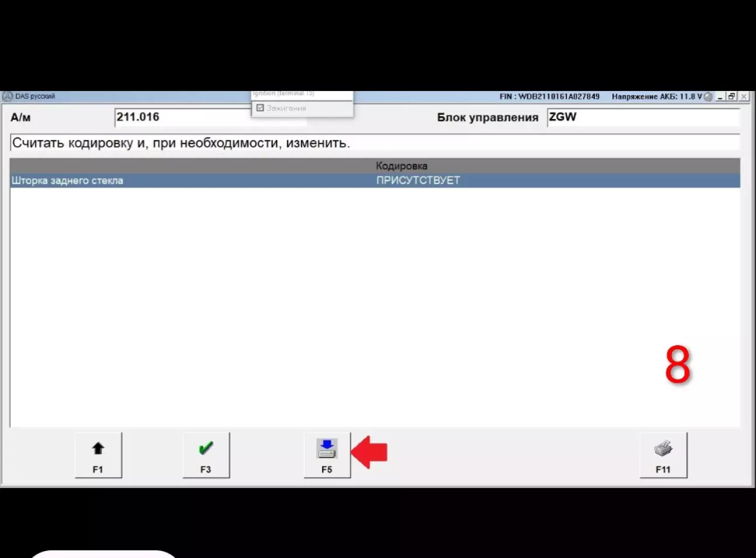Click the red arrow pointing at F5

370,452
